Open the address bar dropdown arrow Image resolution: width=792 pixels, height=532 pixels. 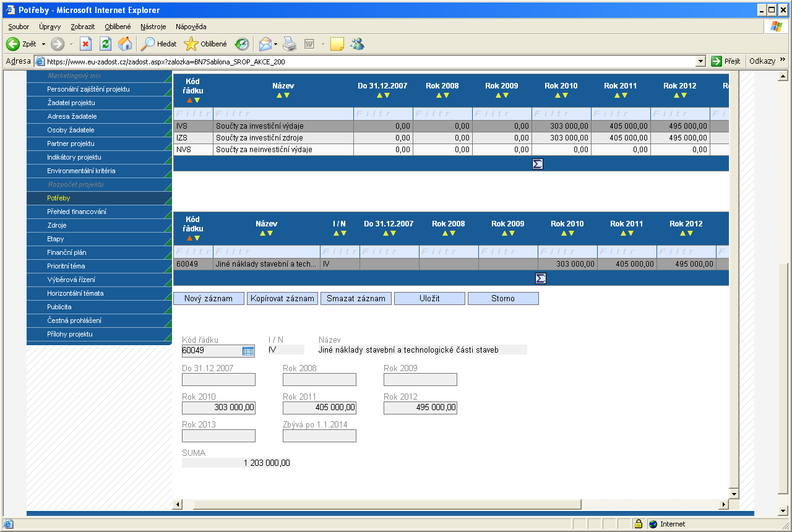click(x=700, y=61)
